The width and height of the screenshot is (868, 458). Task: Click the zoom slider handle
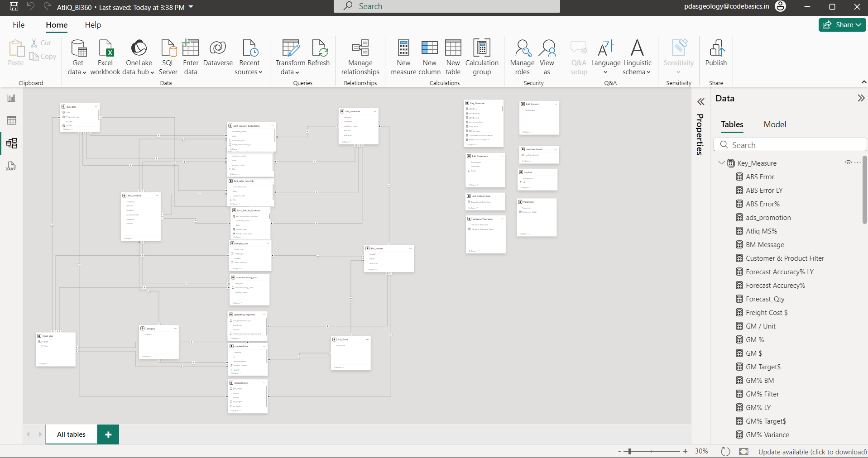point(629,451)
